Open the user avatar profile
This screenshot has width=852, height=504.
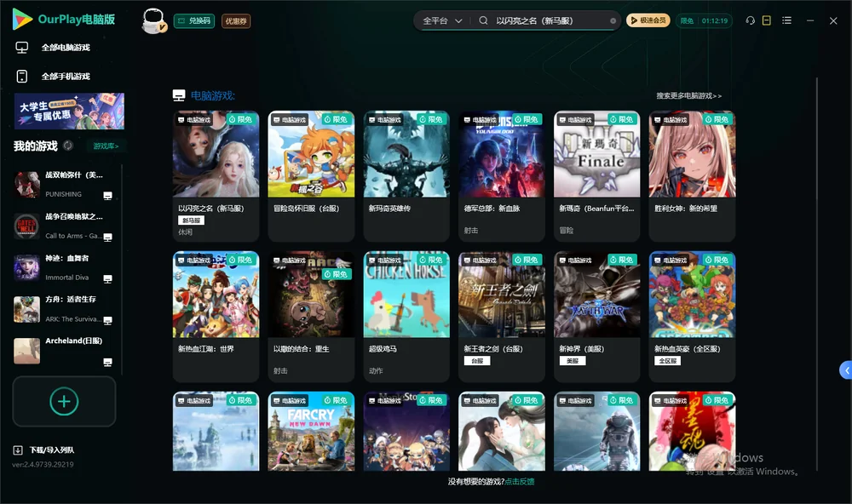(x=153, y=20)
